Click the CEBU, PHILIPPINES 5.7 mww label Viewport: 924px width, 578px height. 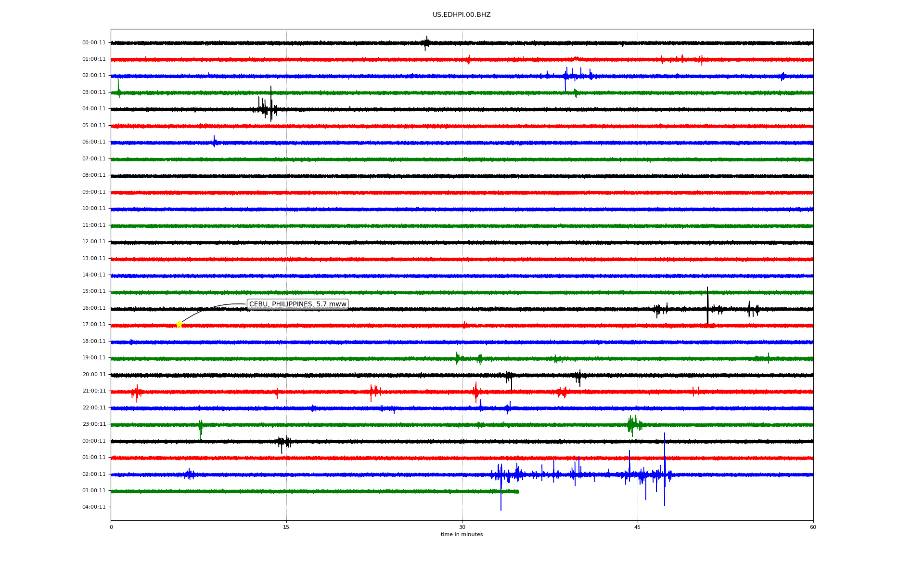[297, 304]
